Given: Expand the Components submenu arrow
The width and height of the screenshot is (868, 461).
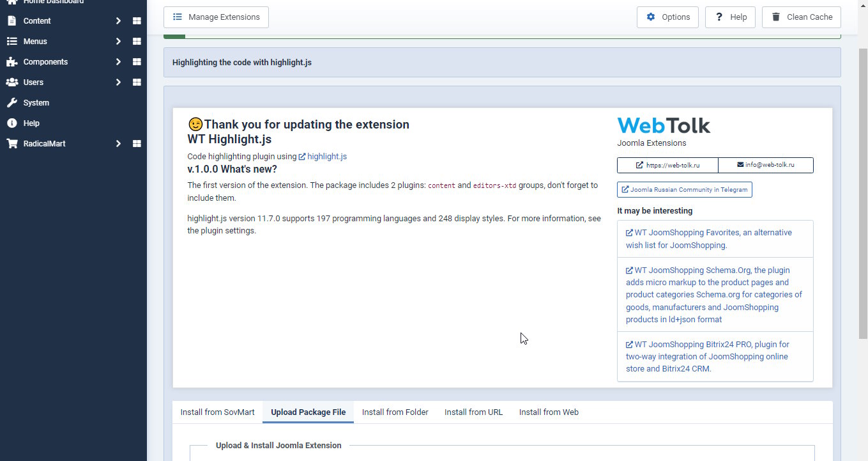Looking at the screenshot, I should 118,62.
